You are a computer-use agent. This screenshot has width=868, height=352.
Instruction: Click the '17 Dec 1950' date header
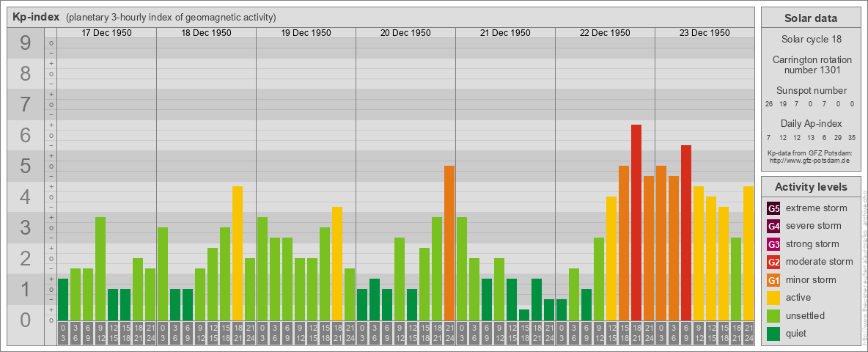(x=107, y=33)
